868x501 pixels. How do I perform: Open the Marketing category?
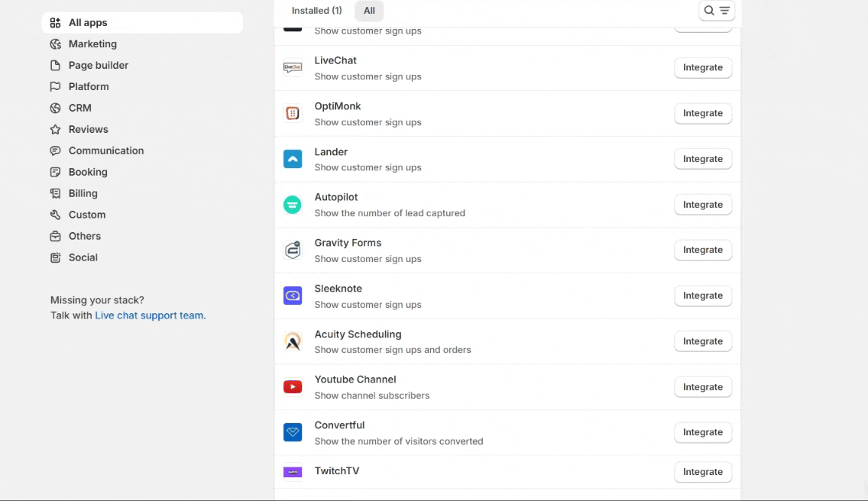92,44
